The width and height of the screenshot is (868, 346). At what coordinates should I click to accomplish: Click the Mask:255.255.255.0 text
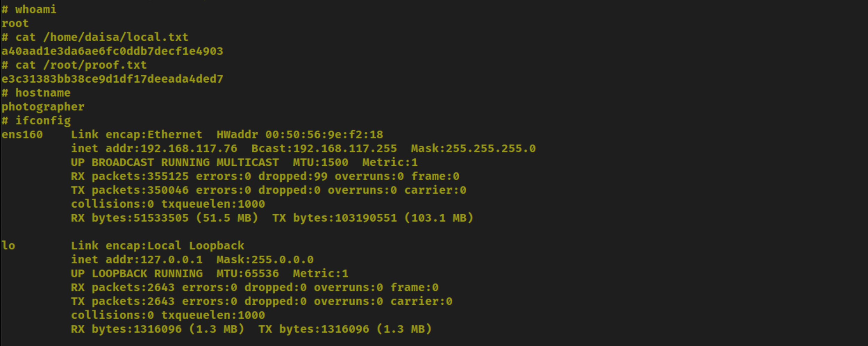(473, 148)
